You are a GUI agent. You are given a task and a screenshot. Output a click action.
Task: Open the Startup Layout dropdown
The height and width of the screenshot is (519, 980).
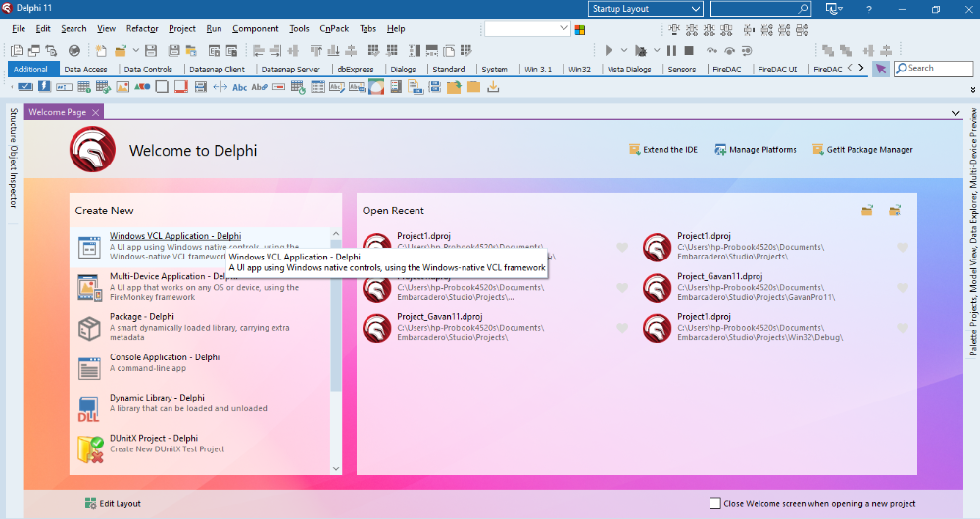click(x=646, y=9)
